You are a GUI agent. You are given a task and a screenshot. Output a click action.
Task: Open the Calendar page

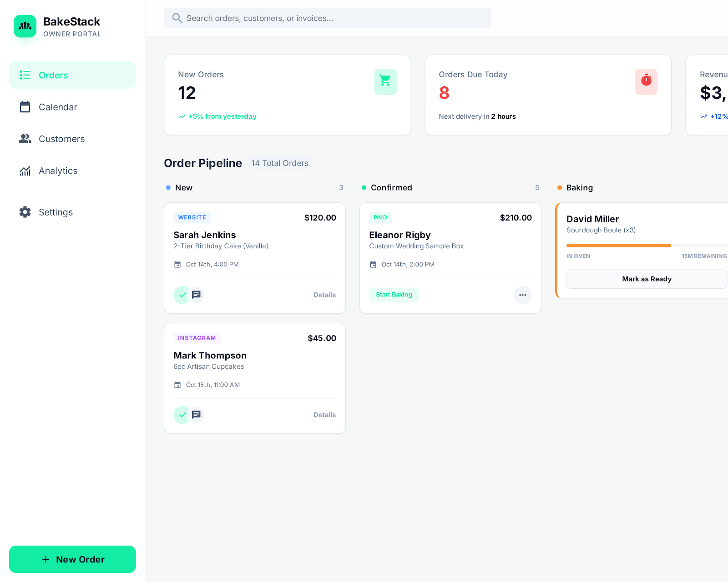[x=58, y=107]
